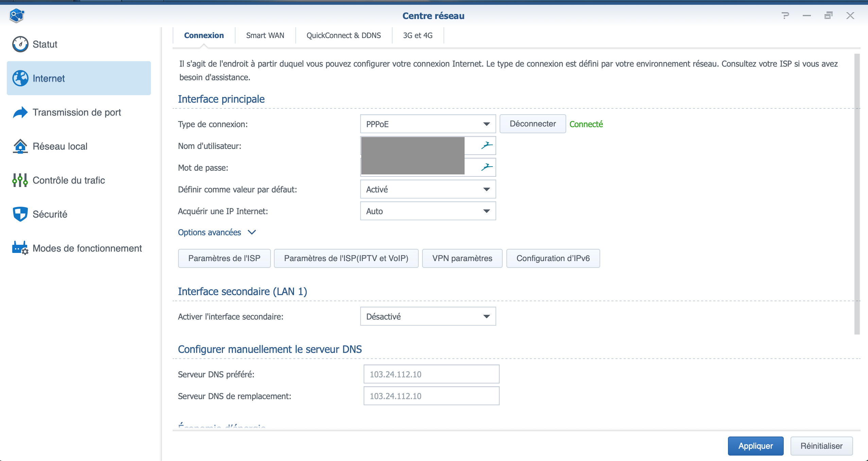Viewport: 868px width, 461px height.
Task: Click the Statut gauge icon
Action: click(20, 44)
